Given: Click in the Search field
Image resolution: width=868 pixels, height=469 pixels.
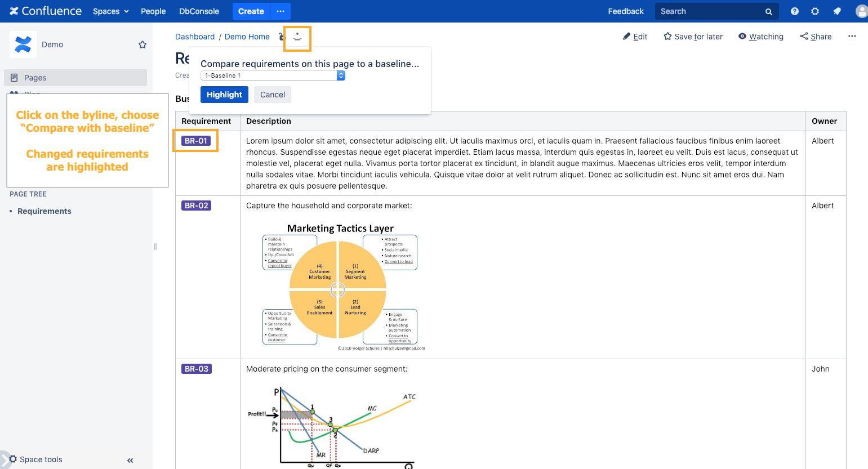Looking at the screenshot, I should (710, 11).
